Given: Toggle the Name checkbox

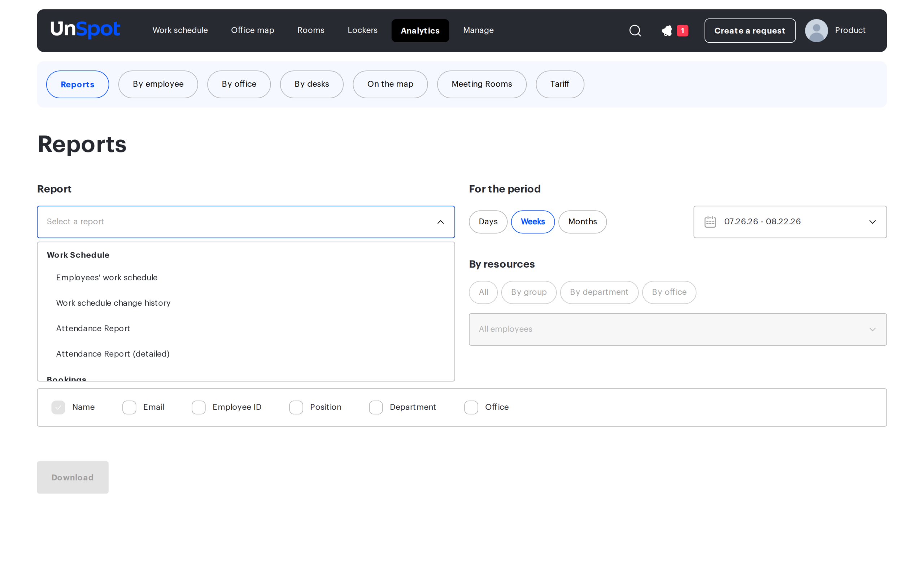Looking at the screenshot, I should coord(58,407).
